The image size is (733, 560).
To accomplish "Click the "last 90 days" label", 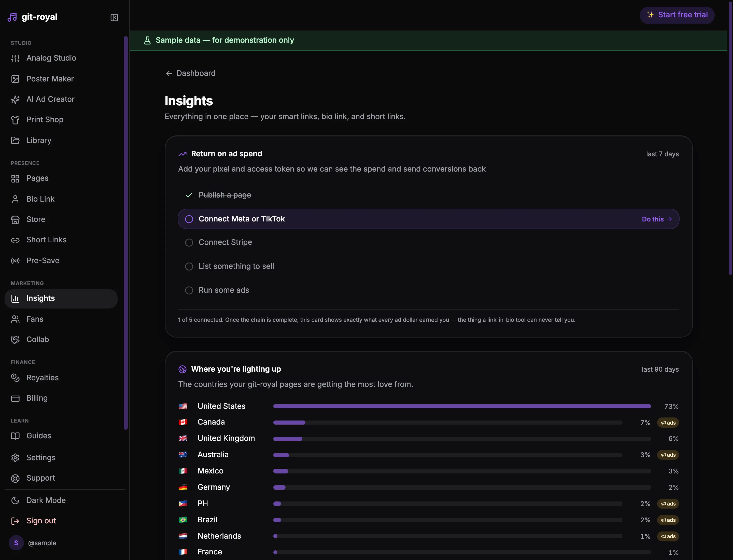I will (x=660, y=369).
